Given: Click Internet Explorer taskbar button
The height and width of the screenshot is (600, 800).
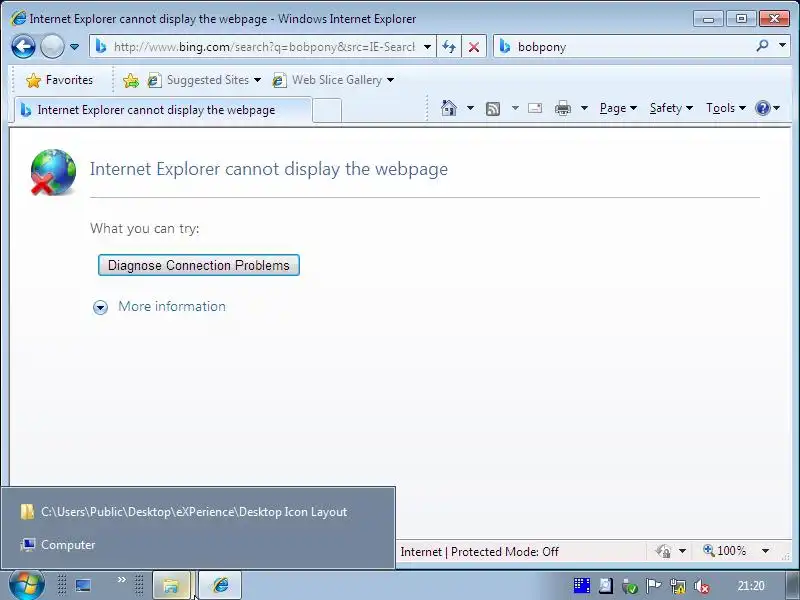Looking at the screenshot, I should [220, 586].
